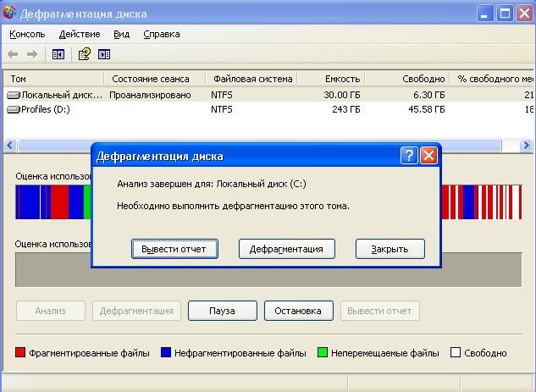This screenshot has height=392, width=536.
Task: Click the Back arrow in the toolbar
Action: click(13, 54)
